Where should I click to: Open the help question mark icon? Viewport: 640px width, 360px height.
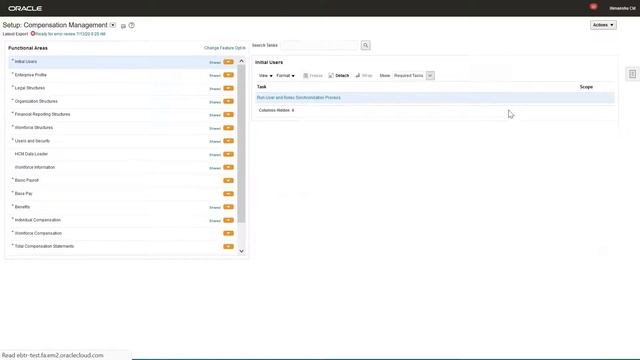pos(131,25)
